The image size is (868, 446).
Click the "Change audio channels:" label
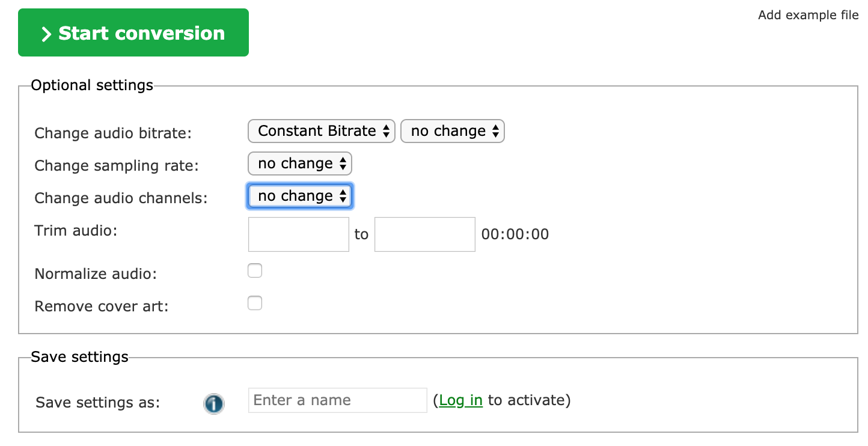pos(121,198)
